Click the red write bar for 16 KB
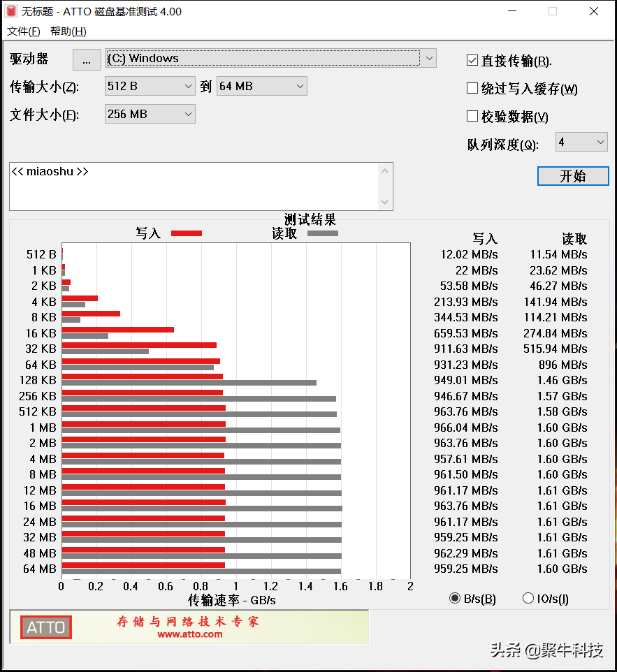Viewport: 617px width, 672px height. [118, 330]
